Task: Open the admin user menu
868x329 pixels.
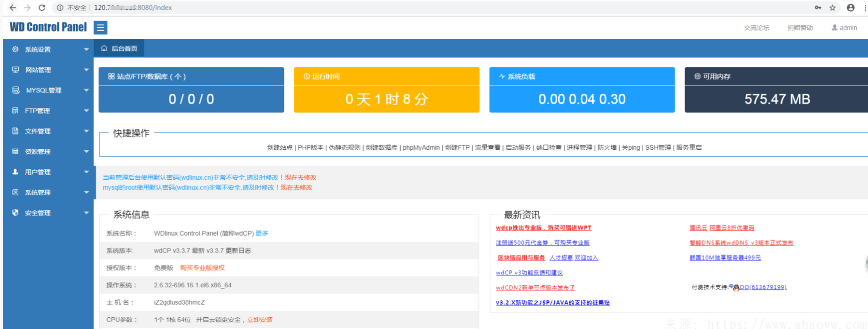Action: tap(844, 28)
